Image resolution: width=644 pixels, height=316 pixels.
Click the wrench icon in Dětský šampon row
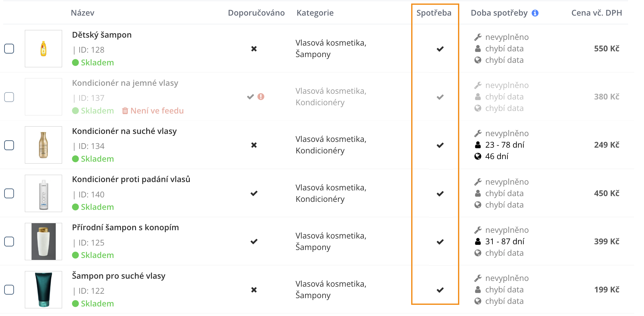[x=478, y=37]
